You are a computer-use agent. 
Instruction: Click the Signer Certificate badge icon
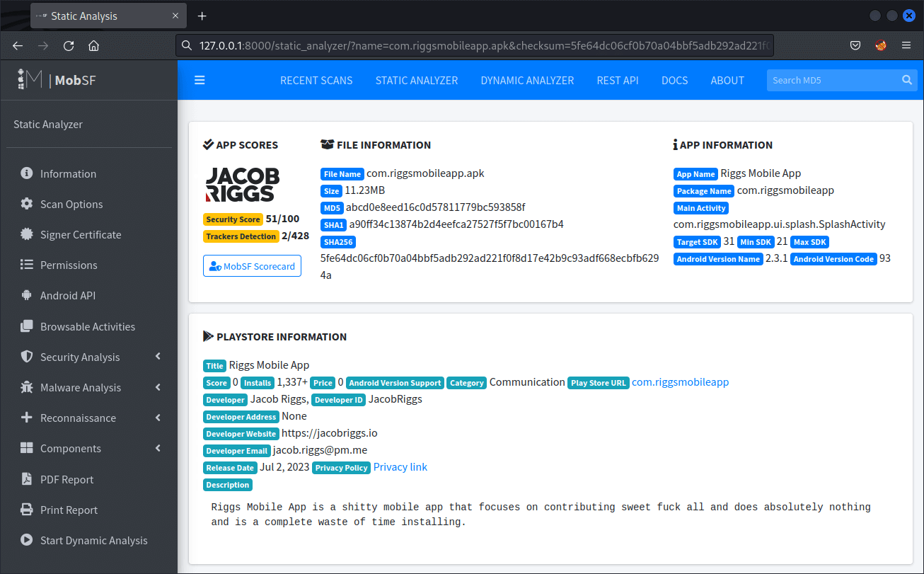point(27,234)
